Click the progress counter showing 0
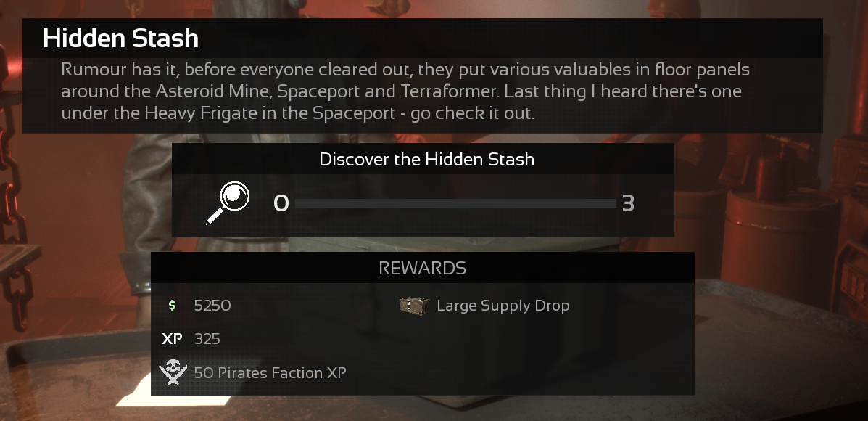868x421 pixels. [x=281, y=204]
